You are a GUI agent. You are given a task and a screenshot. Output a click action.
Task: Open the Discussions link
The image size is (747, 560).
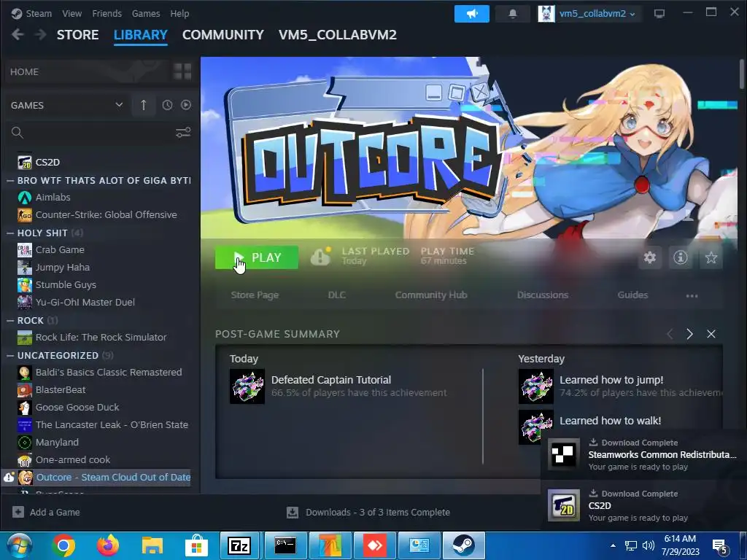point(543,295)
